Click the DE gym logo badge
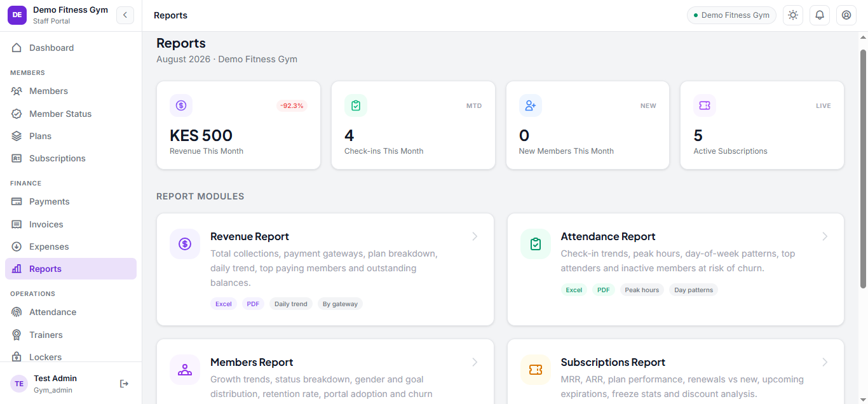Image resolution: width=868 pixels, height=404 pixels. (17, 15)
